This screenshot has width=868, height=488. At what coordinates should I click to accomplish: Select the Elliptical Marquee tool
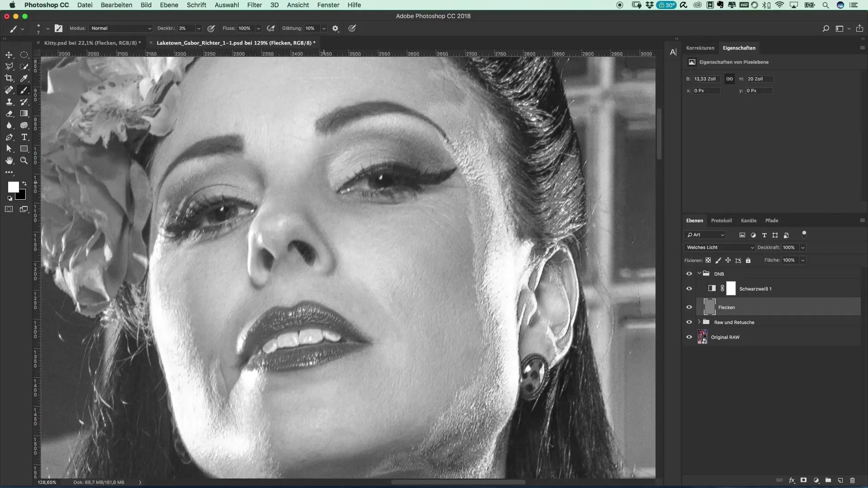click(x=24, y=55)
